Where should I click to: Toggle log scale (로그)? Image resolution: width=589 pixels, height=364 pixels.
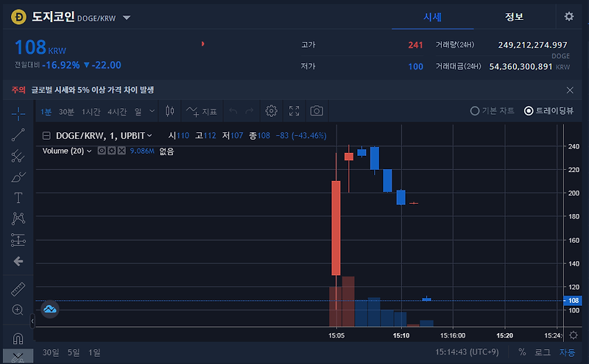(543, 352)
